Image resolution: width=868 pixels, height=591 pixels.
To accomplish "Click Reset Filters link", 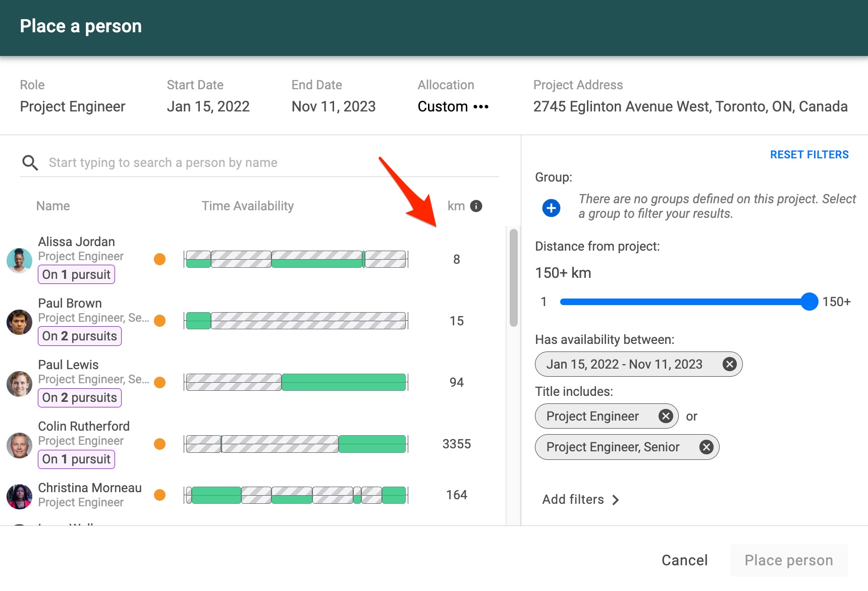I will 809,155.
